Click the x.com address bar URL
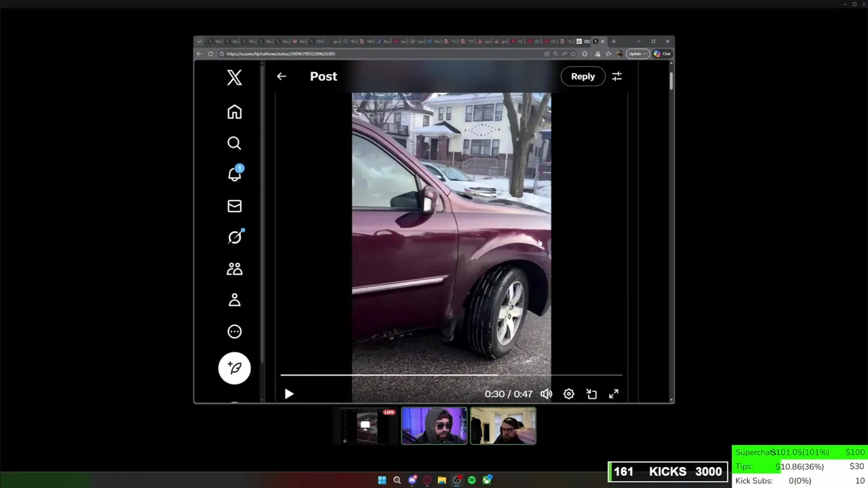 coord(281,54)
